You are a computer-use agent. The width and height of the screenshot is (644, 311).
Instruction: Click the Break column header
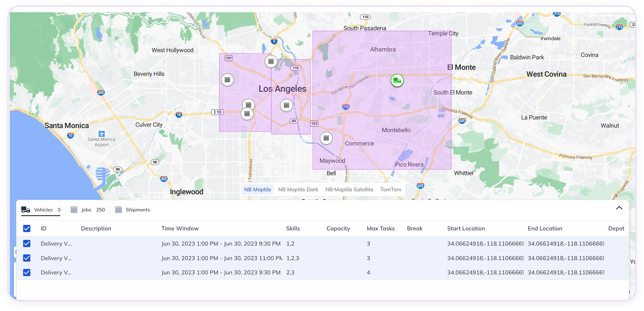click(415, 228)
